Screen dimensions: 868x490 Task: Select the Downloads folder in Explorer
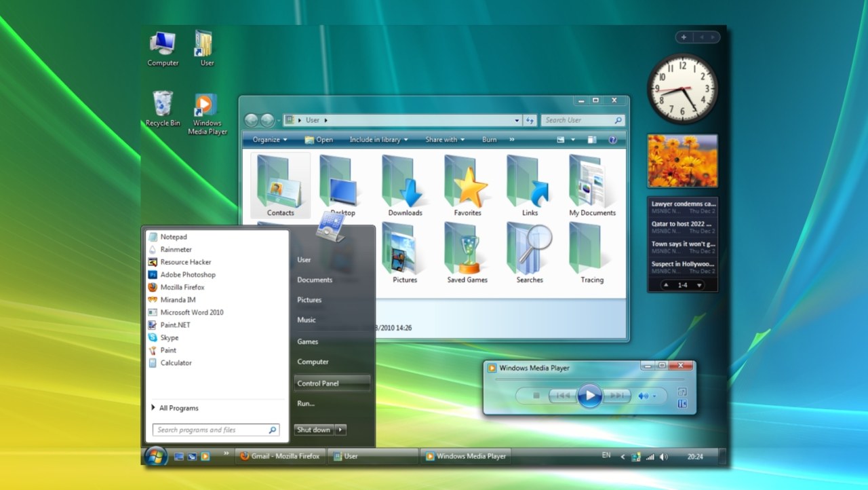coord(405,186)
